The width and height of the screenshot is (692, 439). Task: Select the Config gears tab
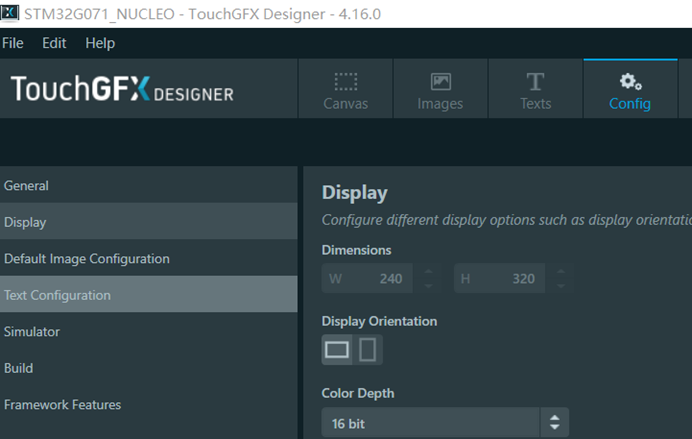[x=630, y=89]
